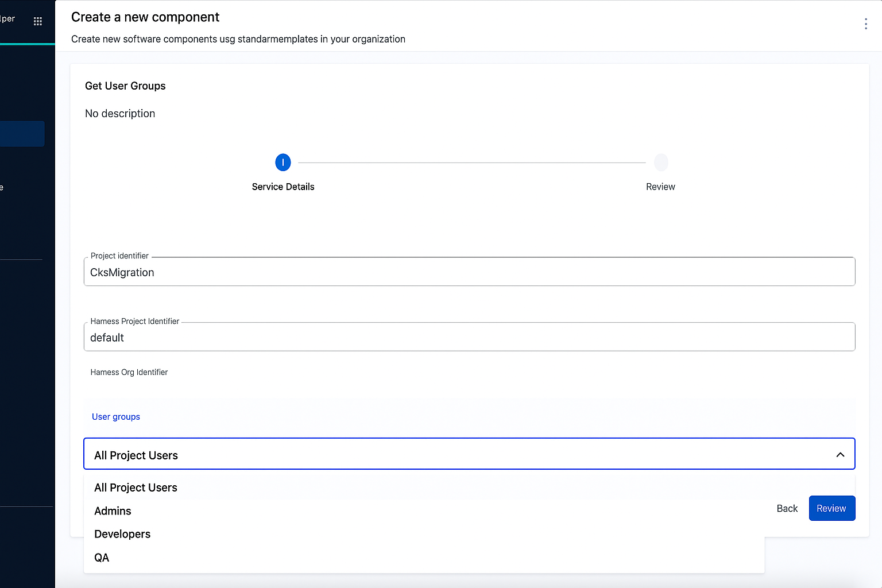The width and height of the screenshot is (882, 588).
Task: Collapse the user groups dropdown chevron
Action: (x=840, y=455)
